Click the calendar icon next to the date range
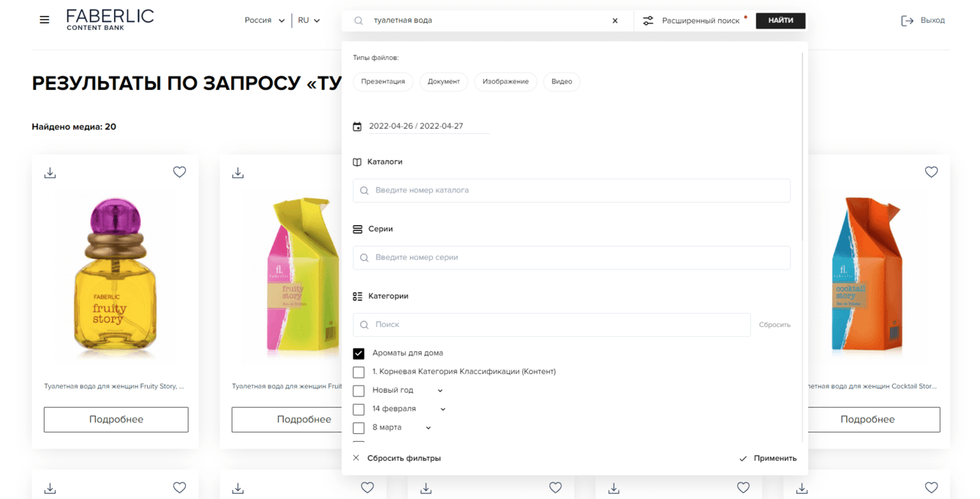980x499 pixels. (x=357, y=127)
